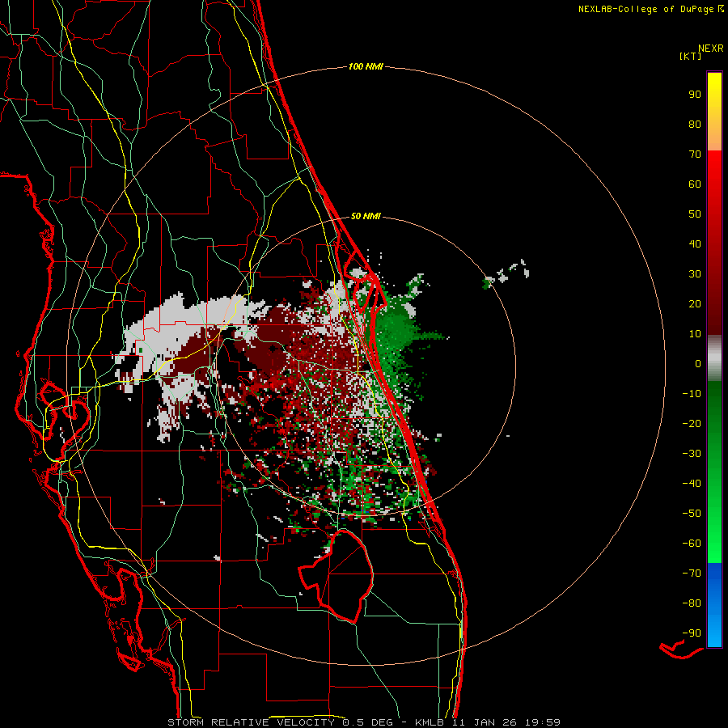Click the -20 value on the velocity scale
The width and height of the screenshot is (728, 728).
click(x=692, y=423)
